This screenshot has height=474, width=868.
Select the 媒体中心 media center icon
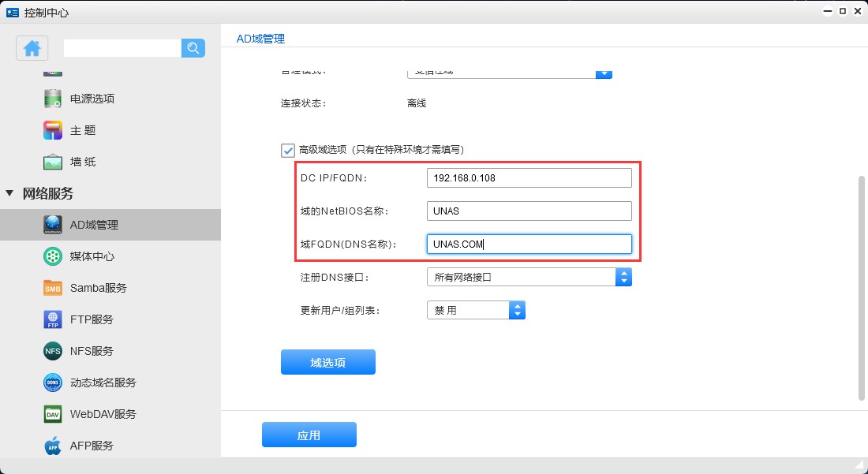pyautogui.click(x=53, y=256)
